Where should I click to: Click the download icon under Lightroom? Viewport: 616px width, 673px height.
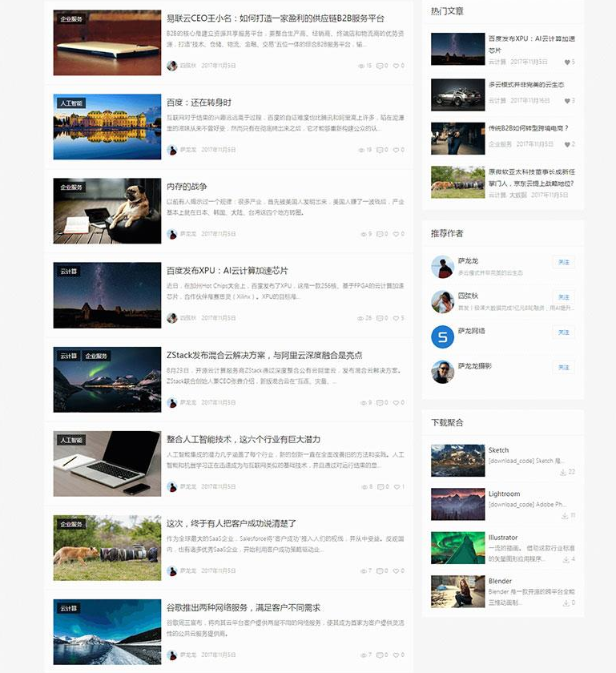(564, 515)
